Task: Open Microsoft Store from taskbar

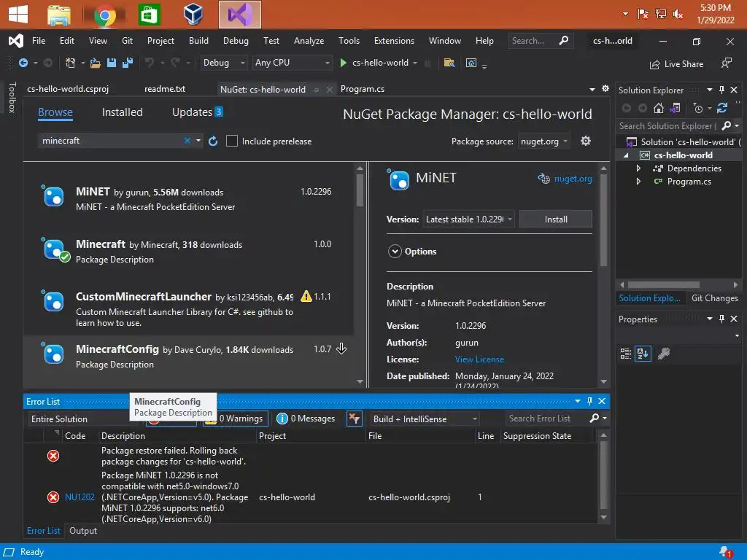Action: tap(149, 15)
